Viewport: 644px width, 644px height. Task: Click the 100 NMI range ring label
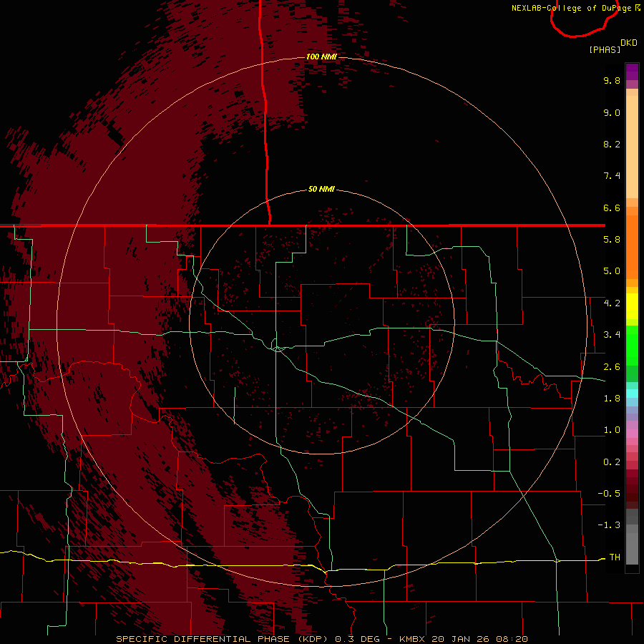pos(321,57)
